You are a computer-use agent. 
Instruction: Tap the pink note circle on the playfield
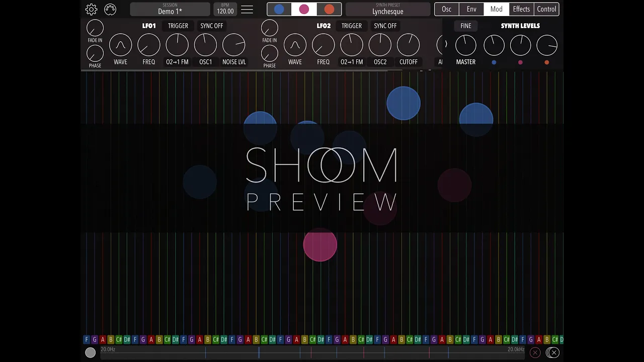(320, 245)
